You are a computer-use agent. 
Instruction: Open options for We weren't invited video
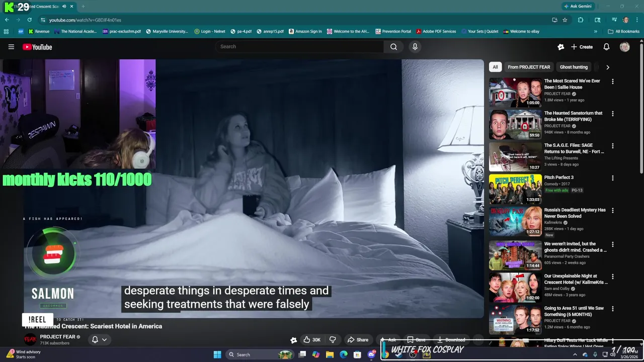coord(612,244)
